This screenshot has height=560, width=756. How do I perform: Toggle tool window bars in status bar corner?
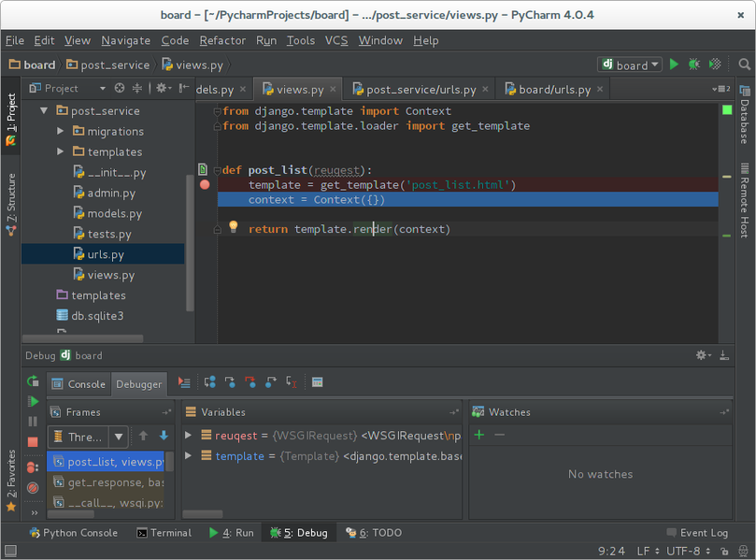(10, 551)
